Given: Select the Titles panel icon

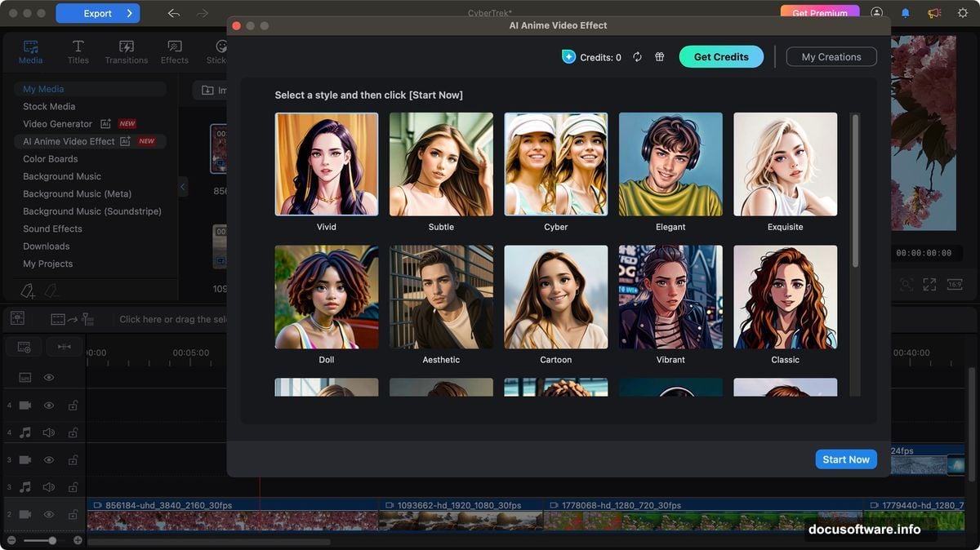Looking at the screenshot, I should pyautogui.click(x=78, y=49).
